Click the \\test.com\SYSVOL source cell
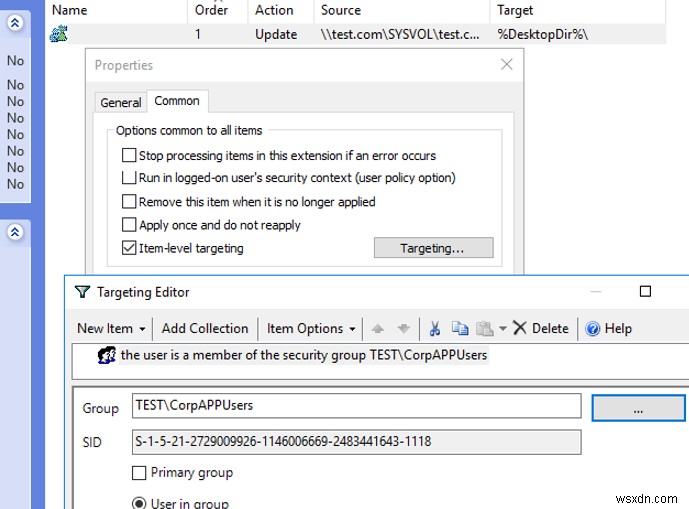 (x=400, y=34)
